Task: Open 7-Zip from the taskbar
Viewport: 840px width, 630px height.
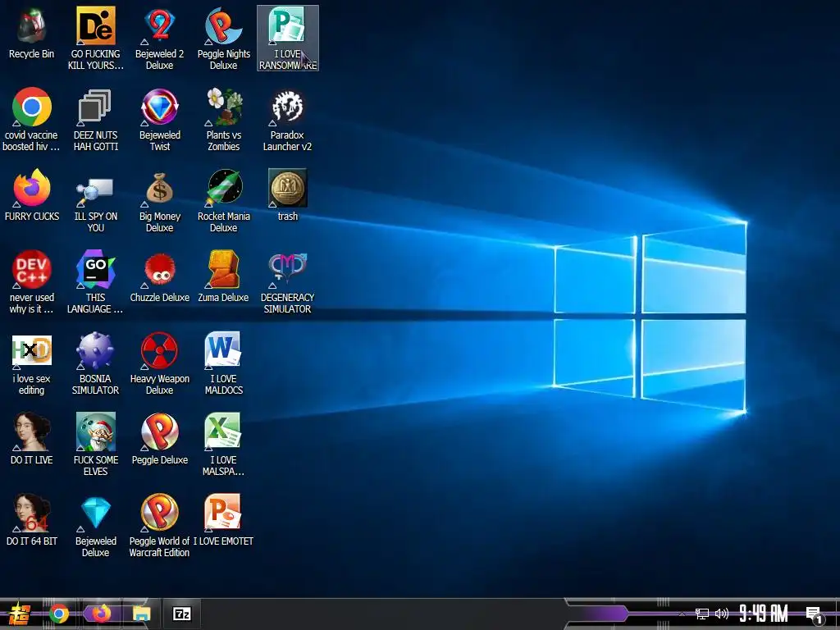Action: pos(181,614)
